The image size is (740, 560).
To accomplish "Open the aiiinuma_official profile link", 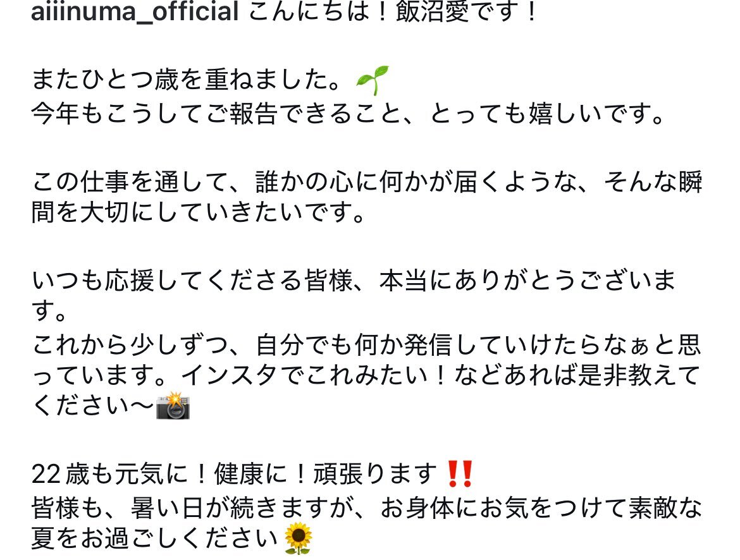I will [x=135, y=11].
